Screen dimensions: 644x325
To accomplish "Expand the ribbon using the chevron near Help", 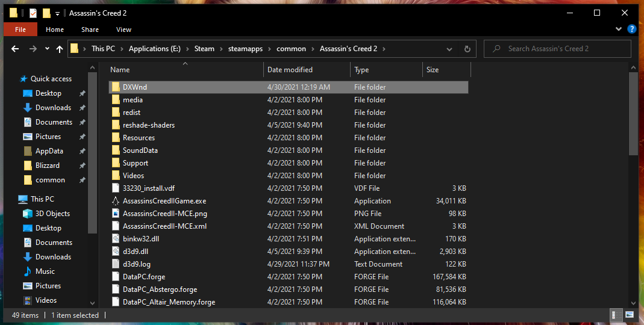I will pos(619,29).
